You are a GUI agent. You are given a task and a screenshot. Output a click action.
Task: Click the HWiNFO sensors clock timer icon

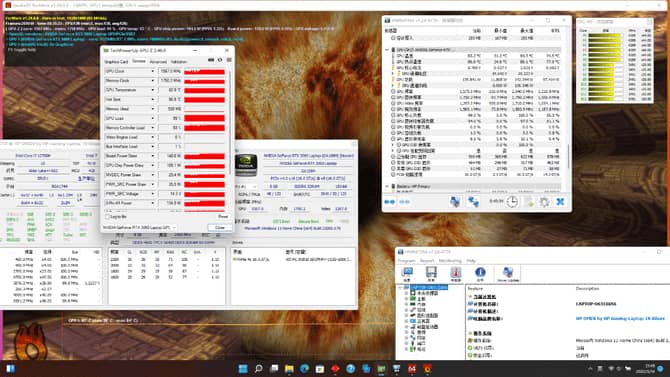click(512, 201)
